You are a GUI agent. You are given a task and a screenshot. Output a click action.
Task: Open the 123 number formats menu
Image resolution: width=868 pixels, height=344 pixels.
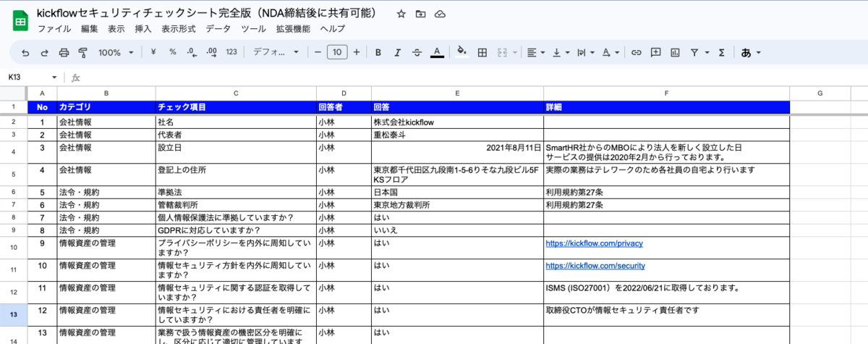point(231,52)
